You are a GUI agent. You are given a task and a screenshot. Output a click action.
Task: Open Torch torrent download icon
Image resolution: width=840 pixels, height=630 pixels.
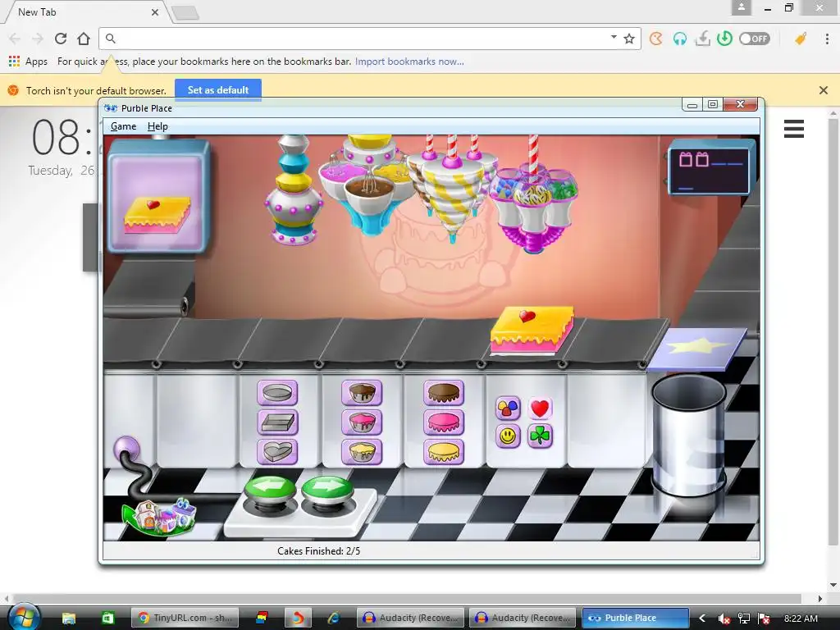702,39
